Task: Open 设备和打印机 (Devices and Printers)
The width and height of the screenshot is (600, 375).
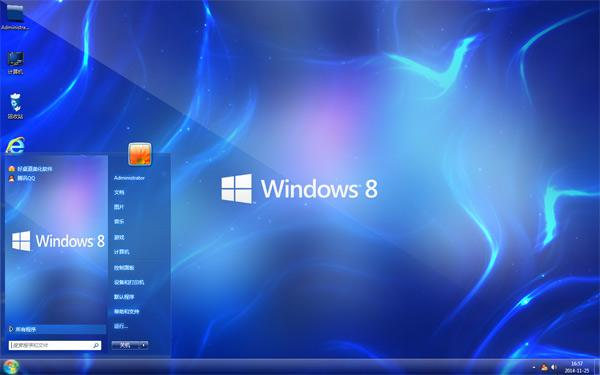Action: (129, 282)
